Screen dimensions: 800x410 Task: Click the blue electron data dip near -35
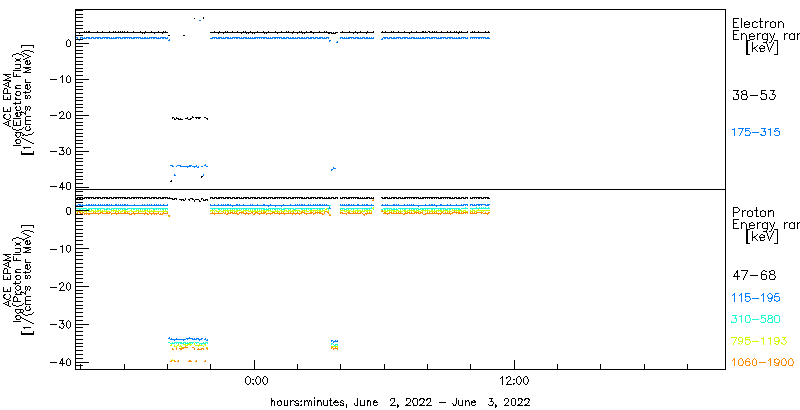point(189,166)
